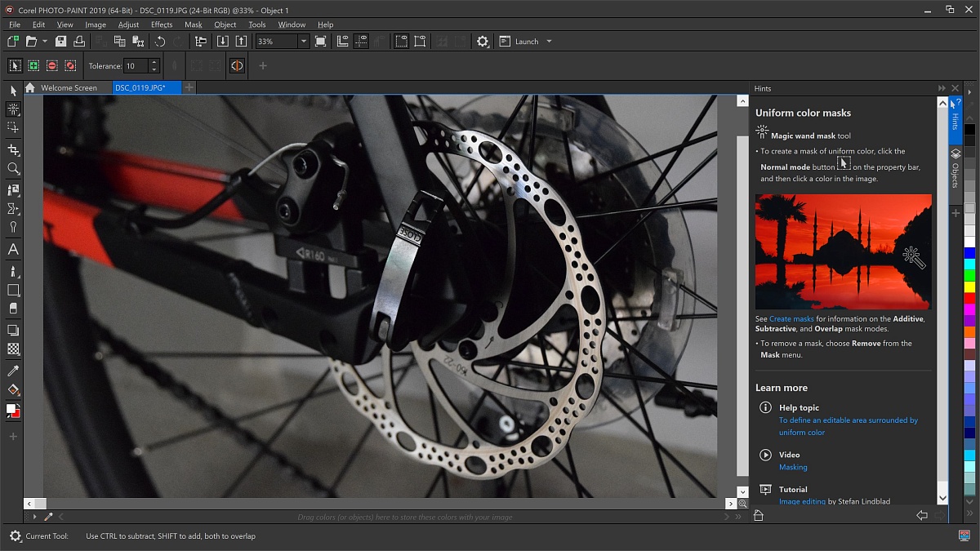Open the Create masks link
Screen dimensions: 980x551
(791, 319)
